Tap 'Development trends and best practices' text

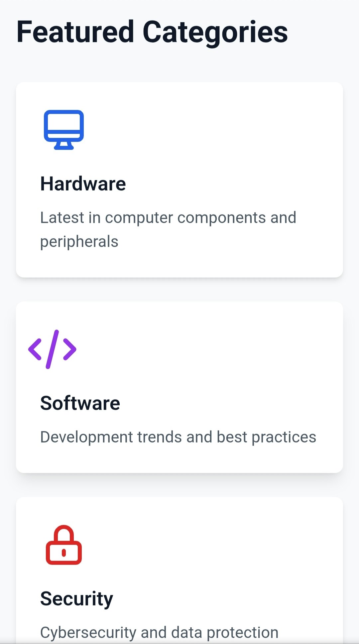coord(178,437)
